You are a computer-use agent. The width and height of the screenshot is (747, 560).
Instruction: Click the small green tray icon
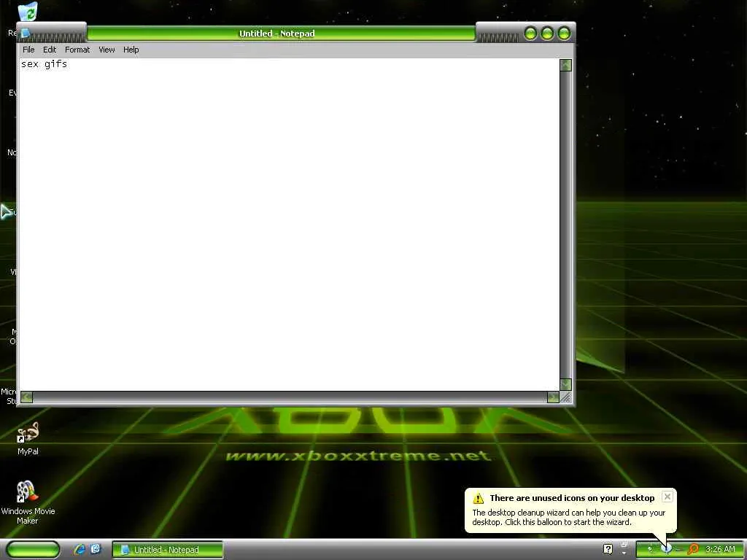tap(650, 549)
